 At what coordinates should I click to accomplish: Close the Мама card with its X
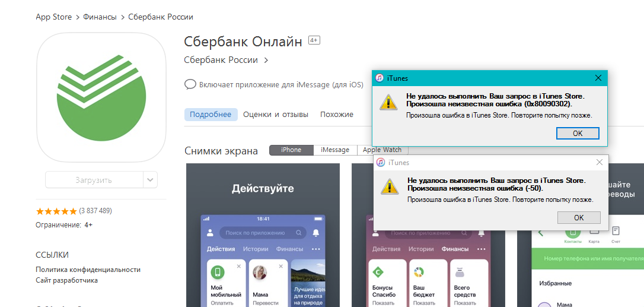(x=281, y=266)
